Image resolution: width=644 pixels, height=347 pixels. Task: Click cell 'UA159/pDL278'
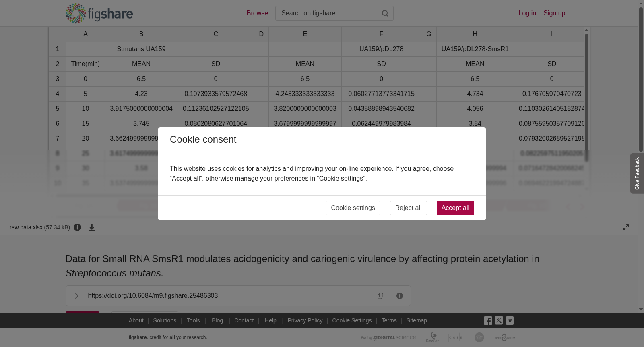tap(381, 49)
